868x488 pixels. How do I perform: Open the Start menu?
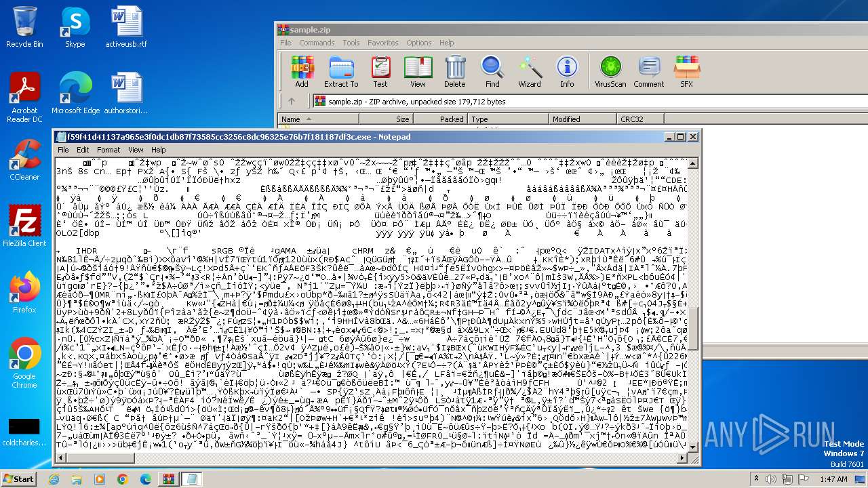[x=18, y=479]
